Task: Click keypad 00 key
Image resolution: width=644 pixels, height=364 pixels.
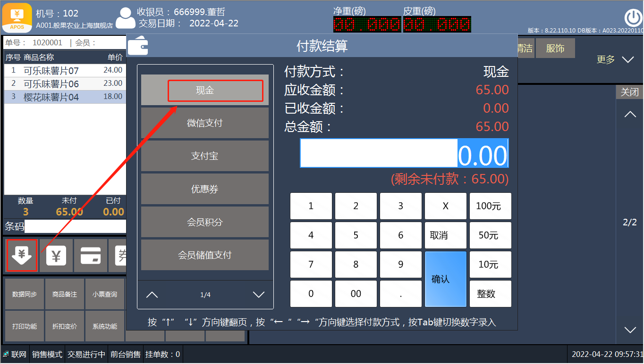Action: 356,294
